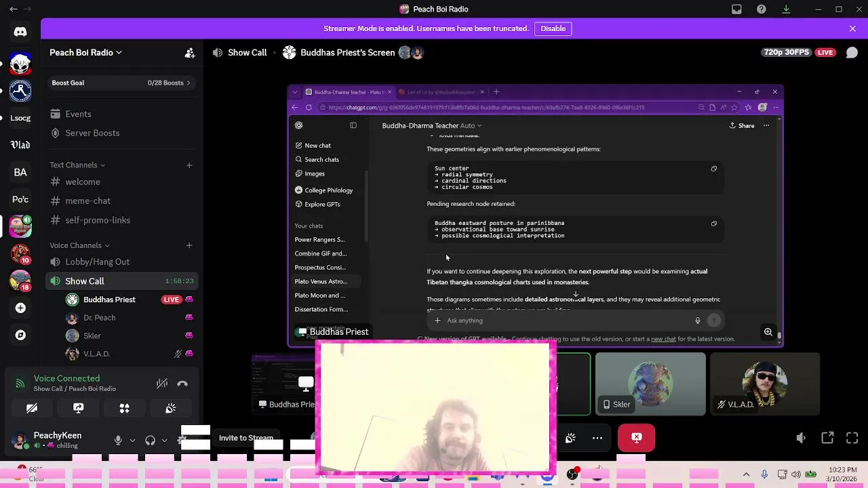Click the taskbar microphone tray icon
This screenshot has height=488, width=868.
(x=764, y=474)
